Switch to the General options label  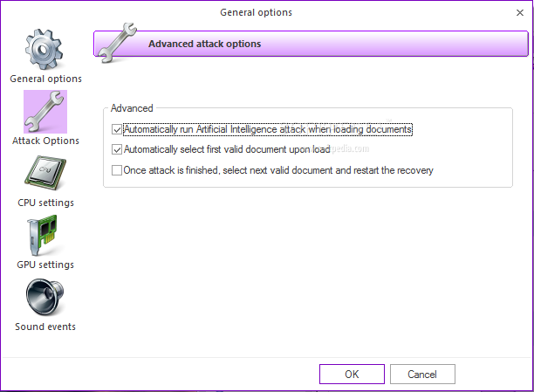(x=45, y=79)
